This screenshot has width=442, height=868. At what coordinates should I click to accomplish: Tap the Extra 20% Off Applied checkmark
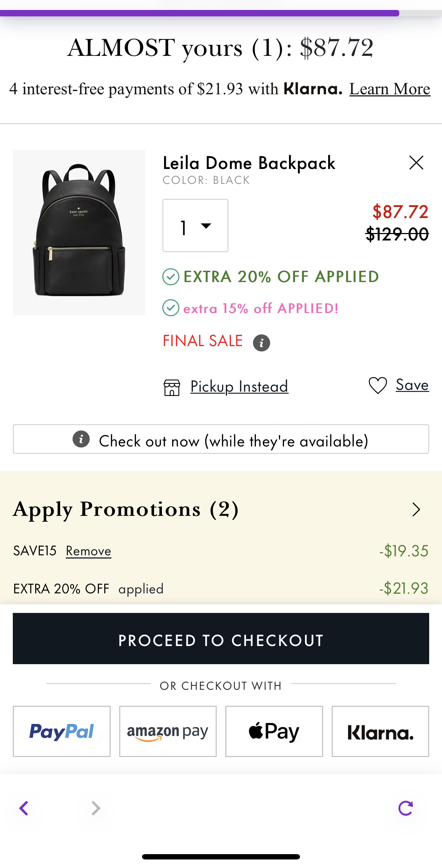(171, 277)
